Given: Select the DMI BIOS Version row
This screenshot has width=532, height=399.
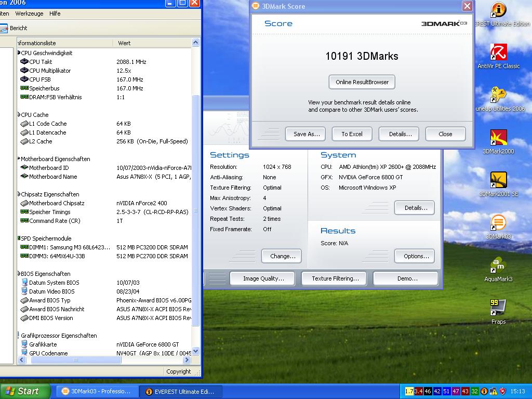Looking at the screenshot, I should coord(105,317).
